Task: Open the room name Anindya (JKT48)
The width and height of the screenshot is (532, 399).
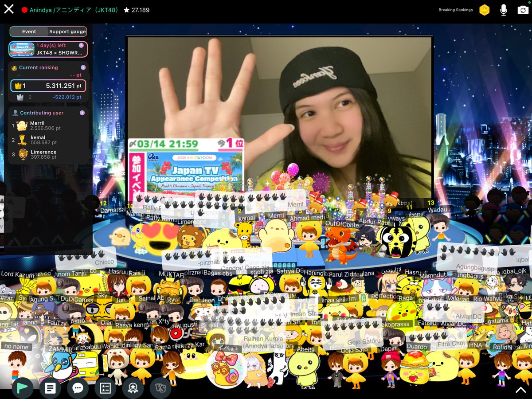Action: [74, 10]
